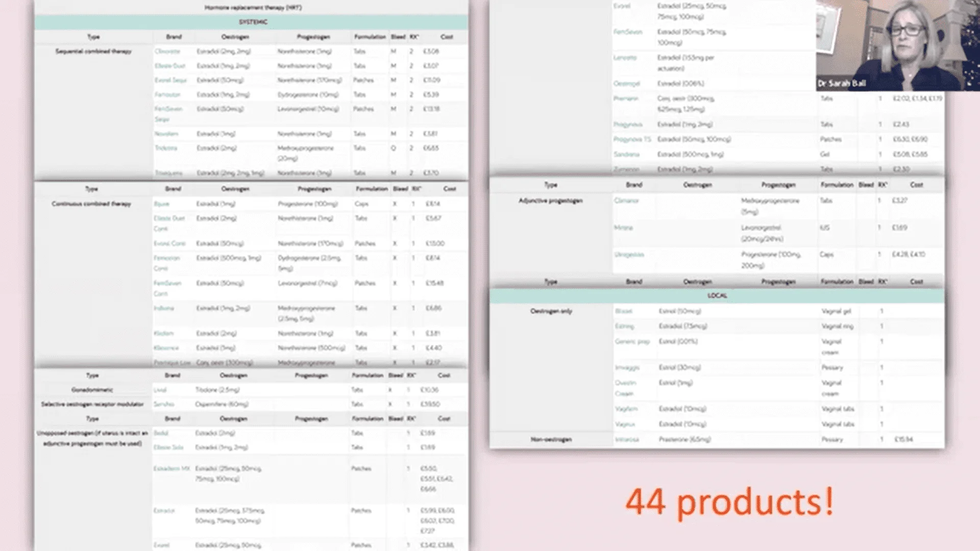Image resolution: width=980 pixels, height=551 pixels.
Task: Select the Adjunctive progestogen type cell
Action: 551,201
